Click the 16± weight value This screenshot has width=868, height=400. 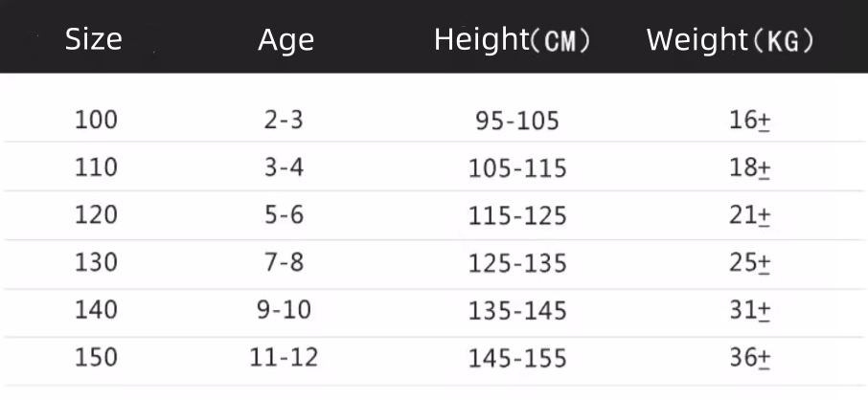tap(749, 121)
